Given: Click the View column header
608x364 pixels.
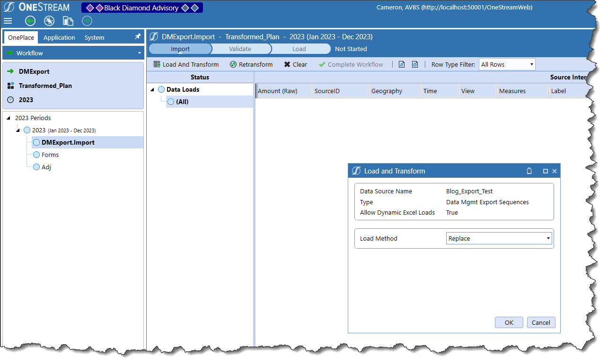Looking at the screenshot, I should 478,91.
